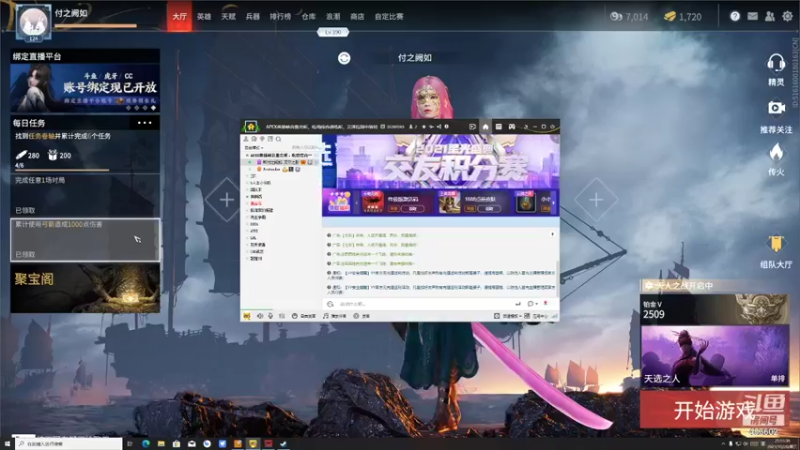
Task: Click the silver currency 7,014 icon
Action: click(616, 16)
